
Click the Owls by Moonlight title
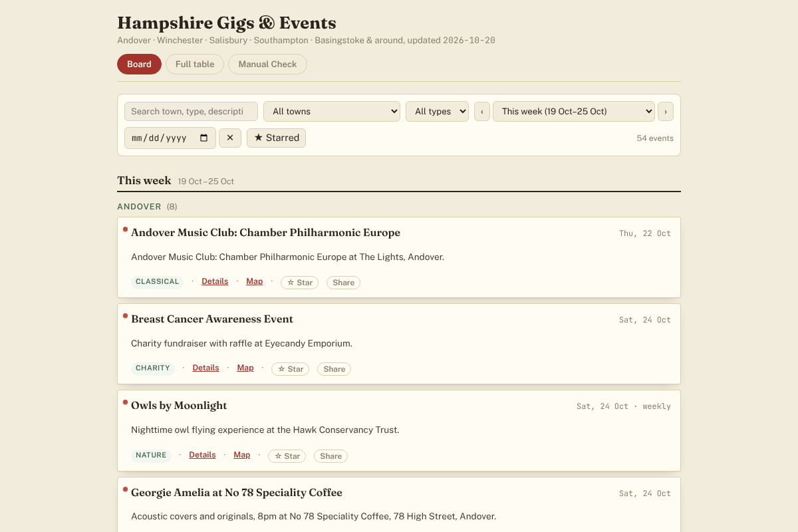179,406
